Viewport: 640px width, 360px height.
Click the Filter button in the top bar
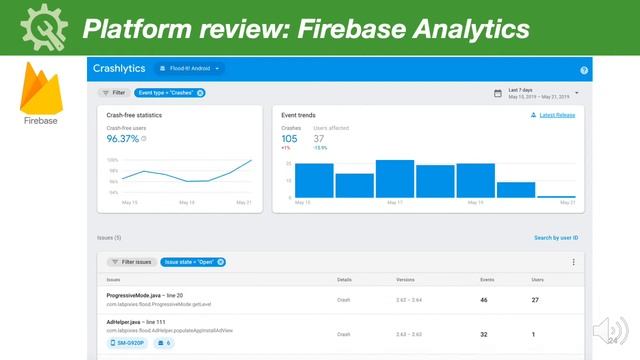114,93
